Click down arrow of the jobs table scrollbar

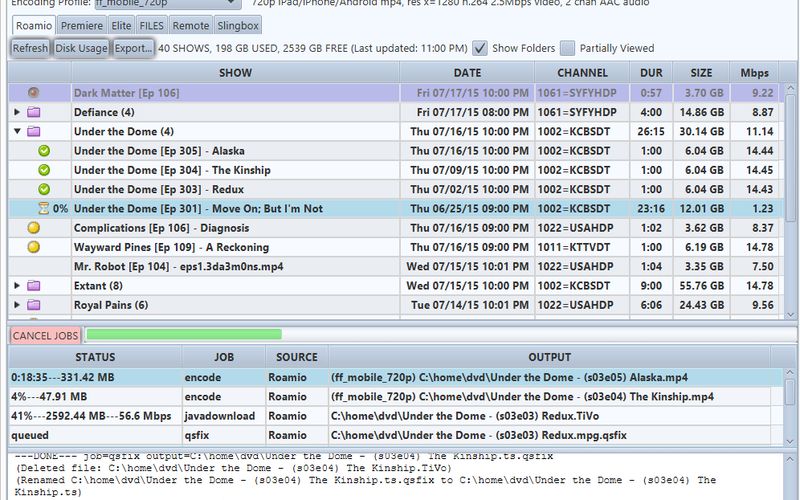coord(790,441)
